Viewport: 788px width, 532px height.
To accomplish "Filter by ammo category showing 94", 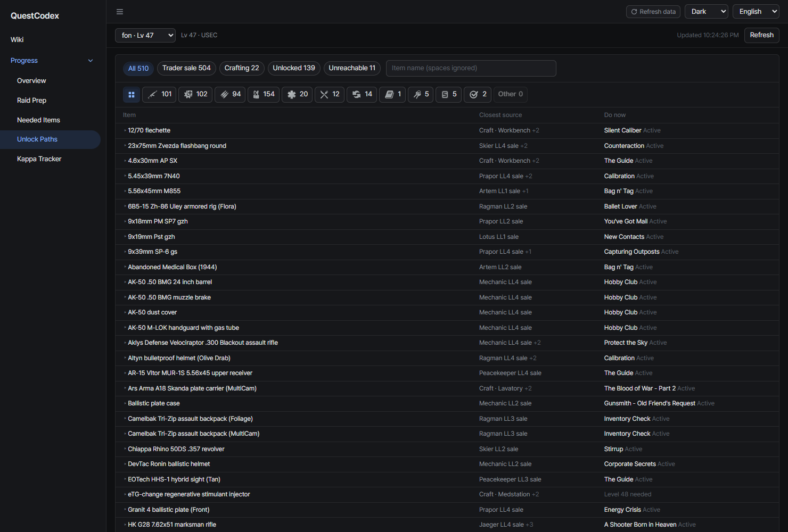I will [230, 95].
